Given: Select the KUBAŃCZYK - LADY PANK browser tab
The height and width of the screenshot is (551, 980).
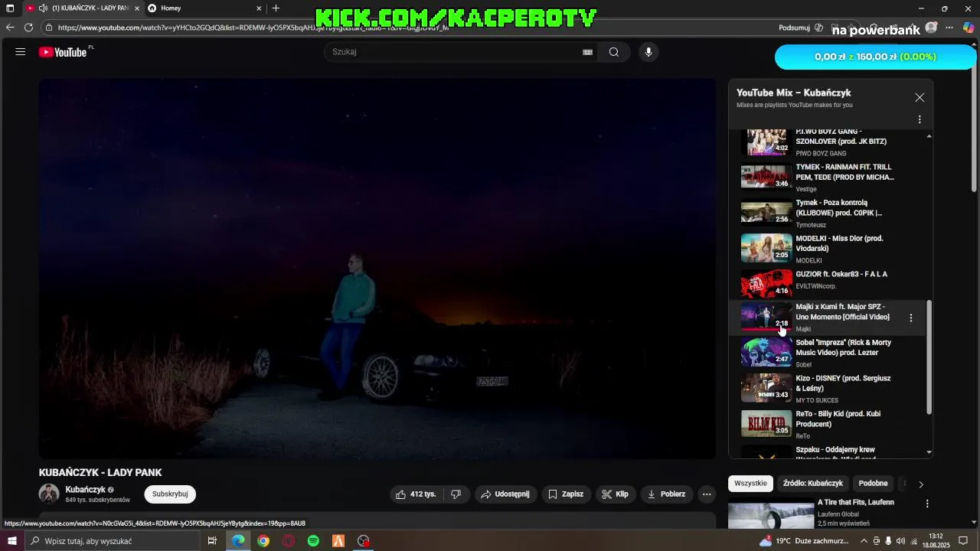Looking at the screenshot, I should point(82,8).
